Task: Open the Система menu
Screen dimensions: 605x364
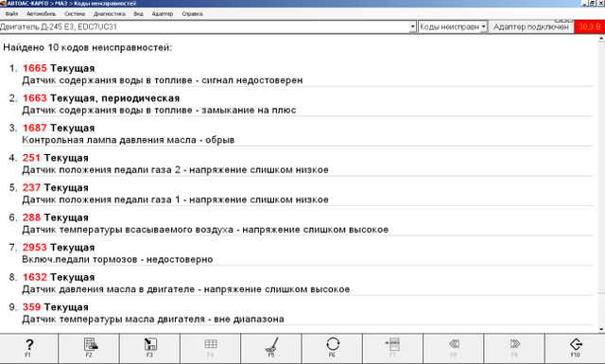Action: (75, 14)
